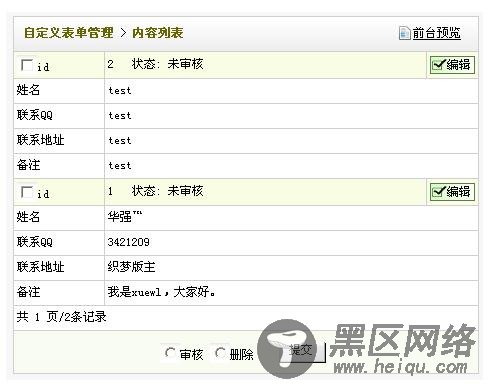Screen dimensions: 489x384
Task: Click record 1's 状态: 未审核 text
Action: pos(167,191)
